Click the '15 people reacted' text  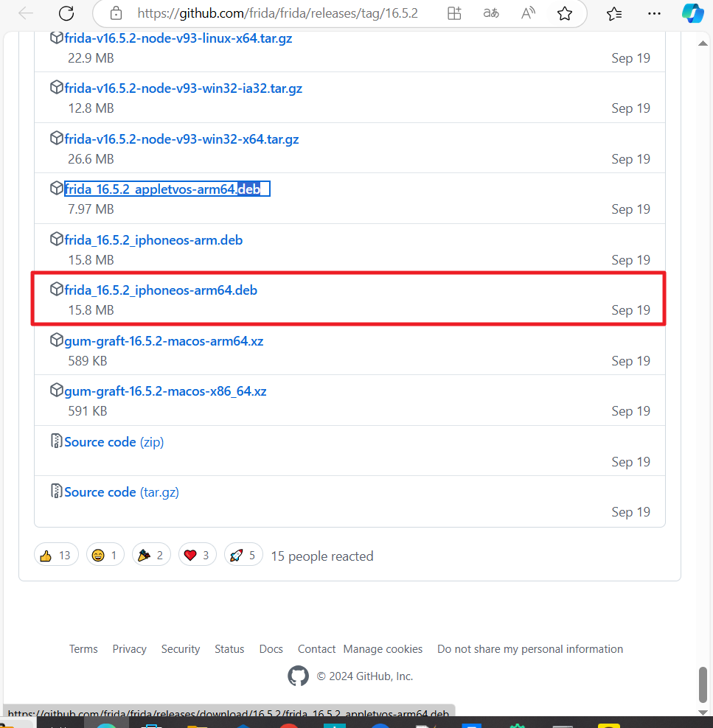[322, 556]
